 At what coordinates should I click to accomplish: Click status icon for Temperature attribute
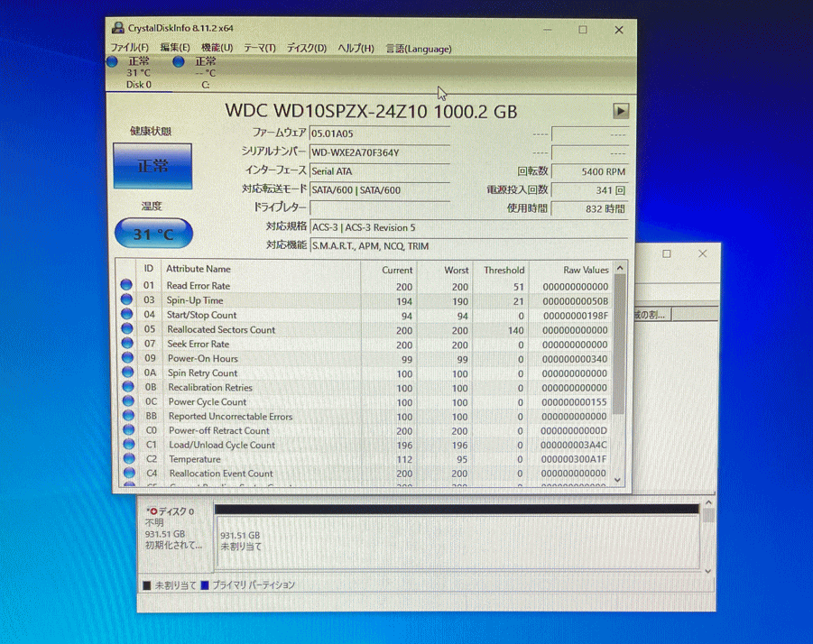[129, 458]
